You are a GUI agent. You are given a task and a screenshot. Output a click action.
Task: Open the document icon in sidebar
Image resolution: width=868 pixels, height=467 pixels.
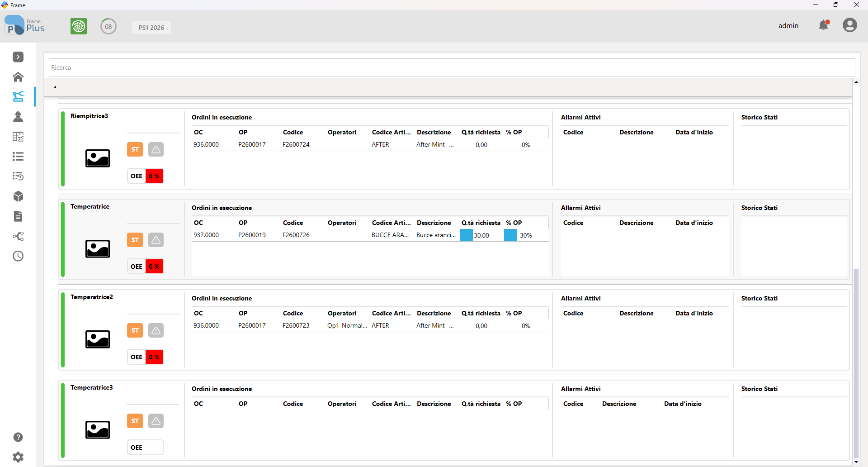[x=18, y=216]
